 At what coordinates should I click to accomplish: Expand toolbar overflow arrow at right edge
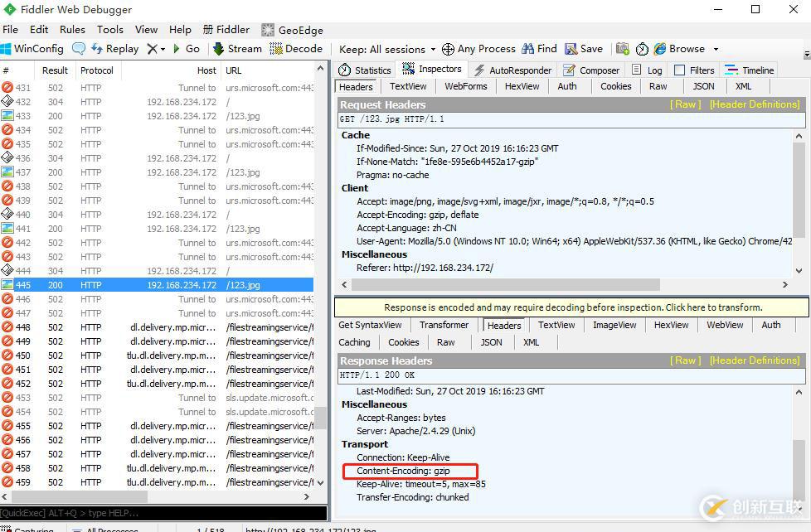tap(807, 54)
